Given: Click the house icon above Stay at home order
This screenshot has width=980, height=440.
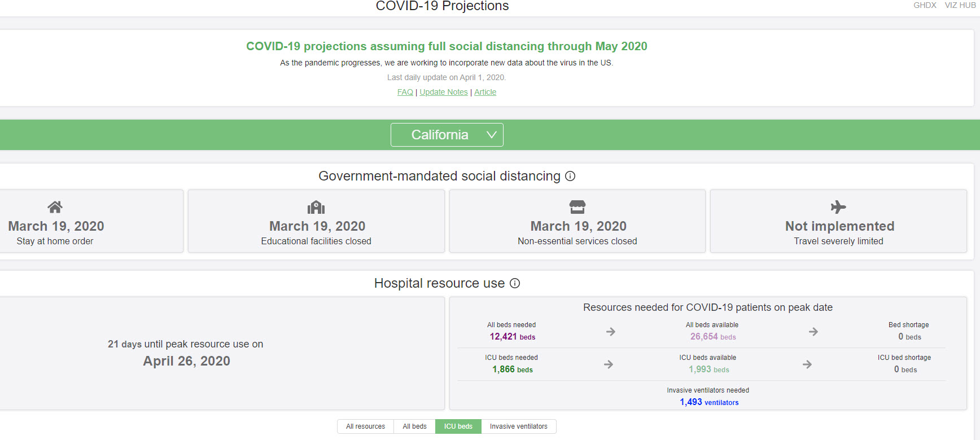Looking at the screenshot, I should [x=55, y=207].
